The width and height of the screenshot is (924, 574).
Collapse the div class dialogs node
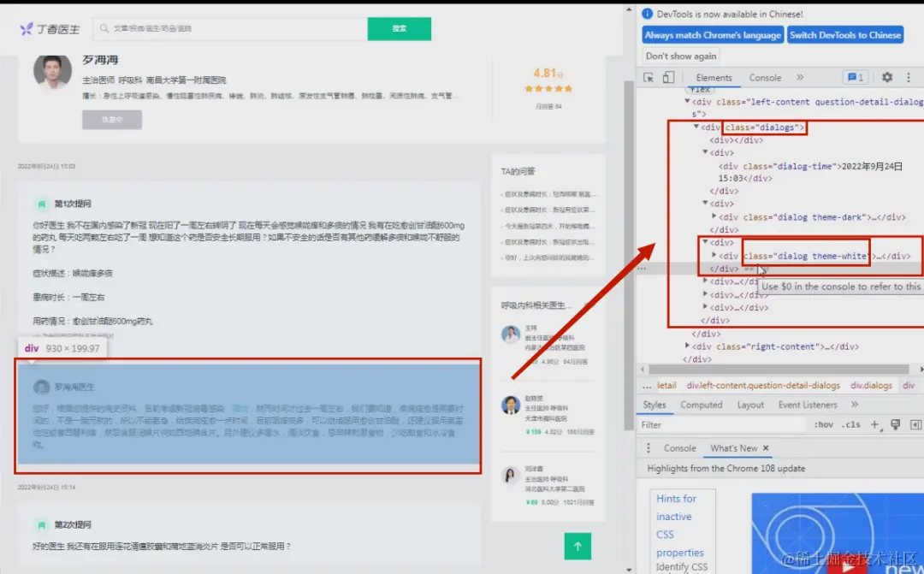pos(696,127)
